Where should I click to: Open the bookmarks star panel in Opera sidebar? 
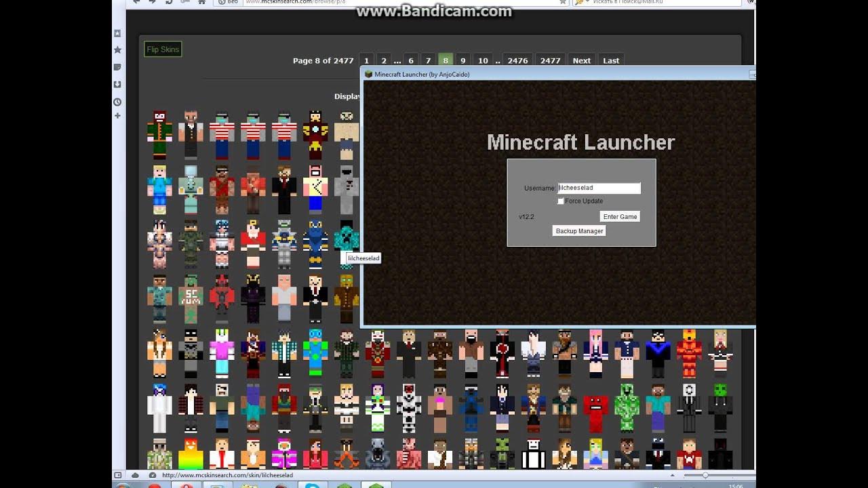point(117,50)
